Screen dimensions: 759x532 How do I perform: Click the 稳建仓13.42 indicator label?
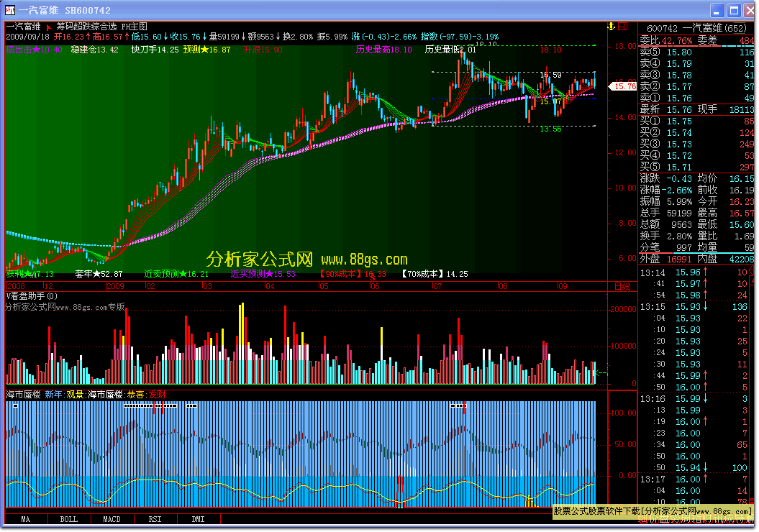point(94,50)
